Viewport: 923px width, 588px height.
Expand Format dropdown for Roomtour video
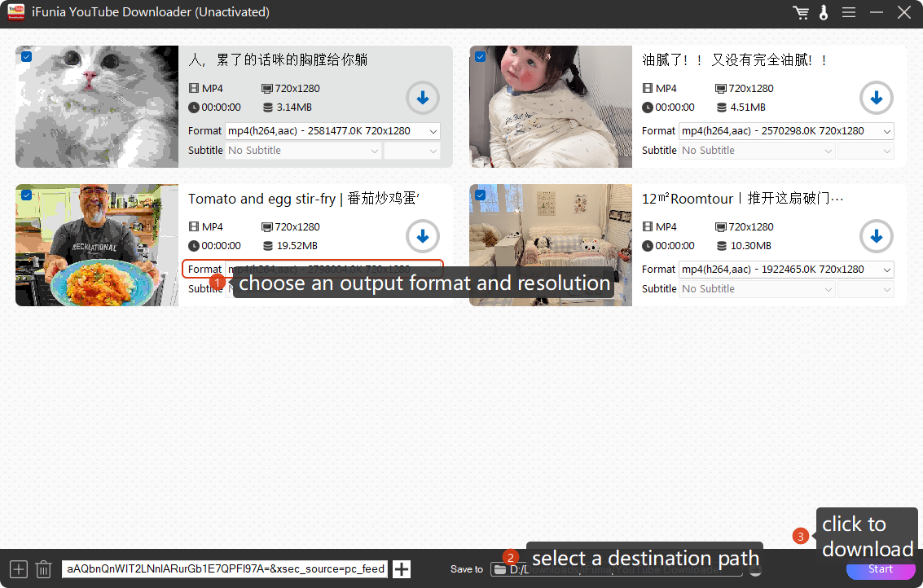(x=786, y=270)
